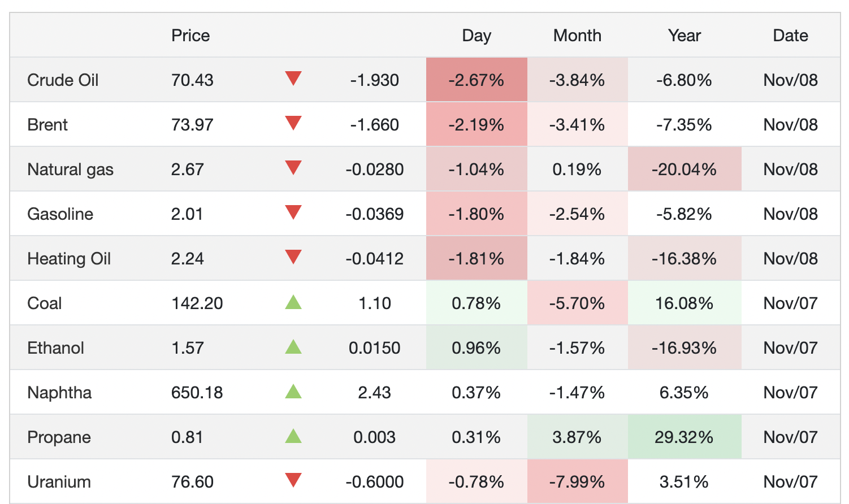Click Uranium month change -7.99%
Screen dimensions: 849x504
577,482
